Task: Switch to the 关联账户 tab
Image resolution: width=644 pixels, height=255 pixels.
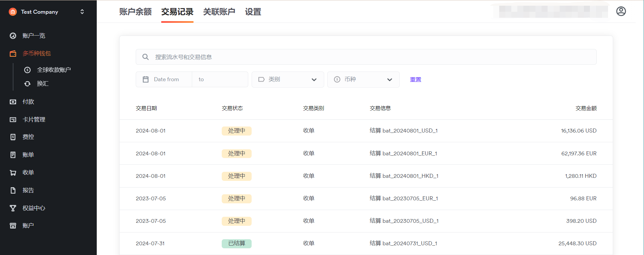Action: [219, 12]
